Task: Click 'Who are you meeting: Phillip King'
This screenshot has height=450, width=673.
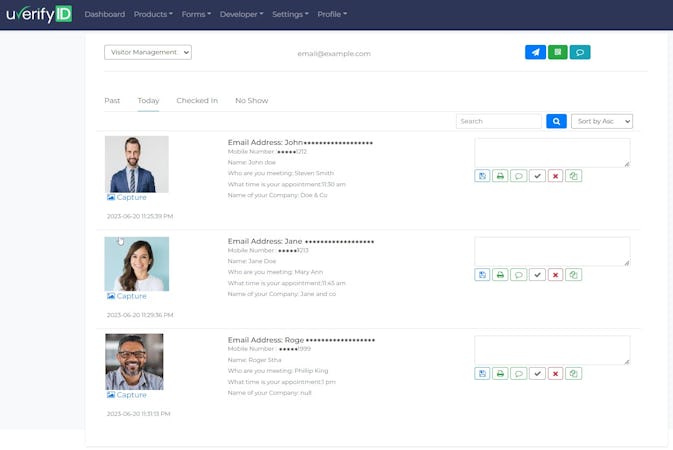Action: [x=278, y=371]
